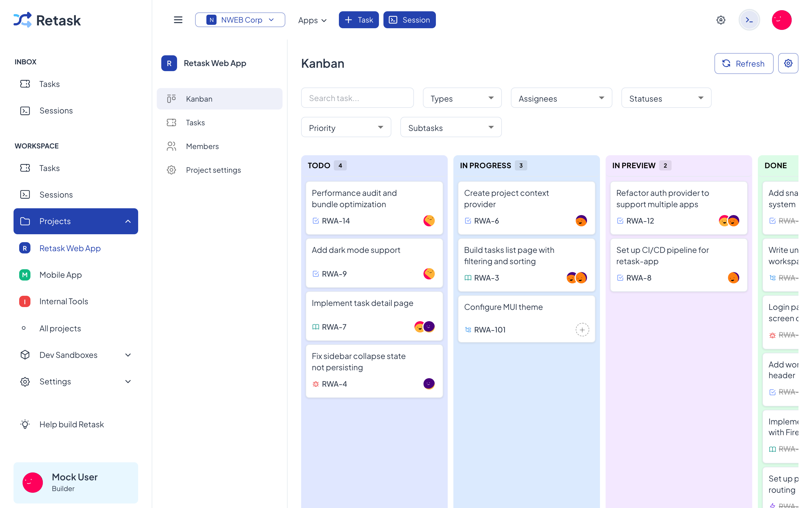This screenshot has height=508, width=812.
Task: Click the subtask icon on RWA-101
Action: pos(468,330)
